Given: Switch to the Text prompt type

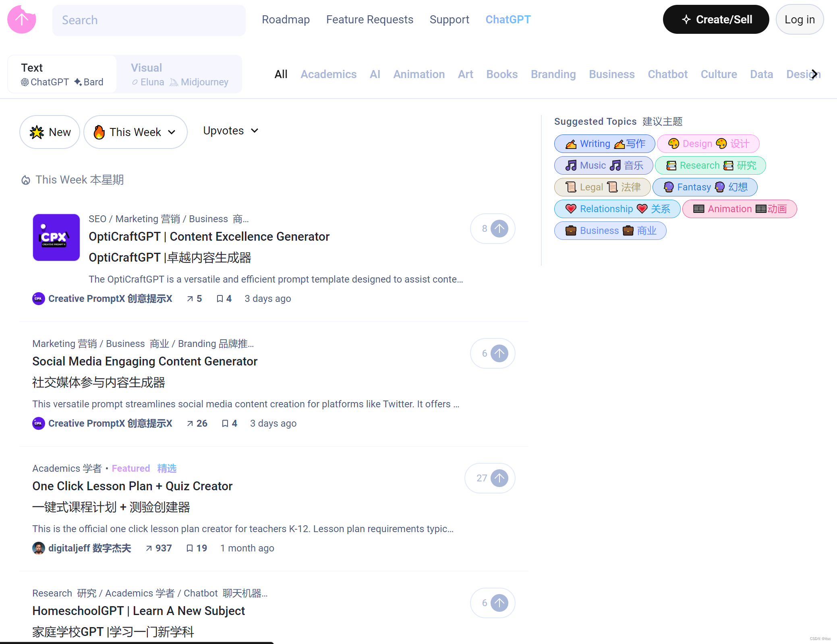Looking at the screenshot, I should coord(62,74).
